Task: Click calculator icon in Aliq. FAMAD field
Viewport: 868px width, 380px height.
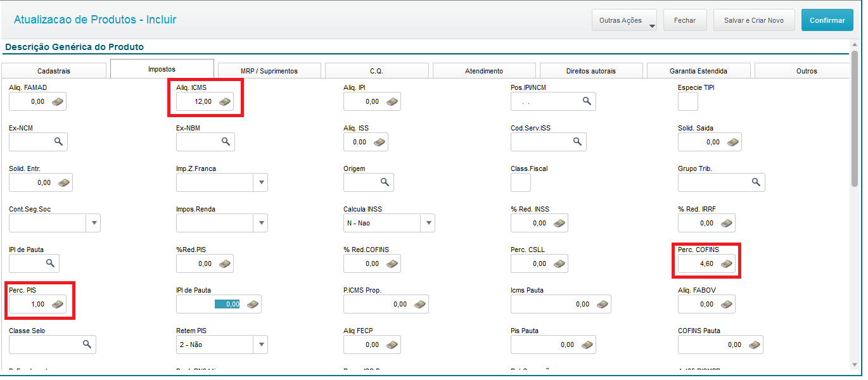Action: click(58, 101)
